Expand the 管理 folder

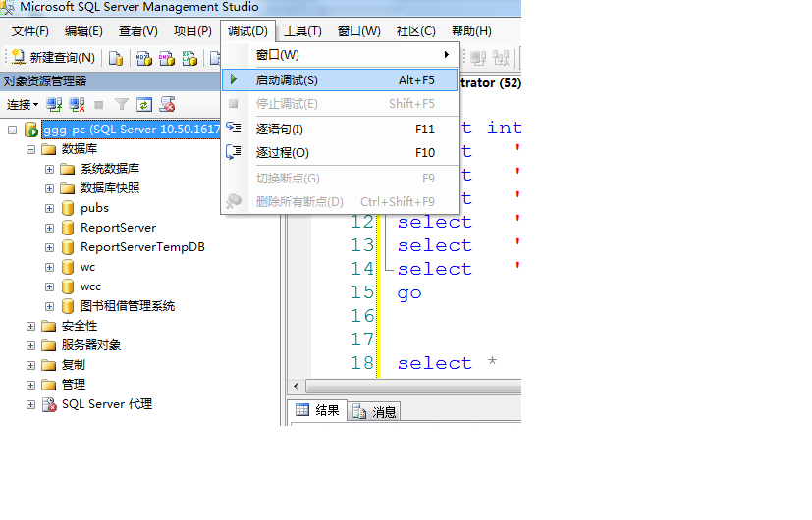pyautogui.click(x=31, y=385)
